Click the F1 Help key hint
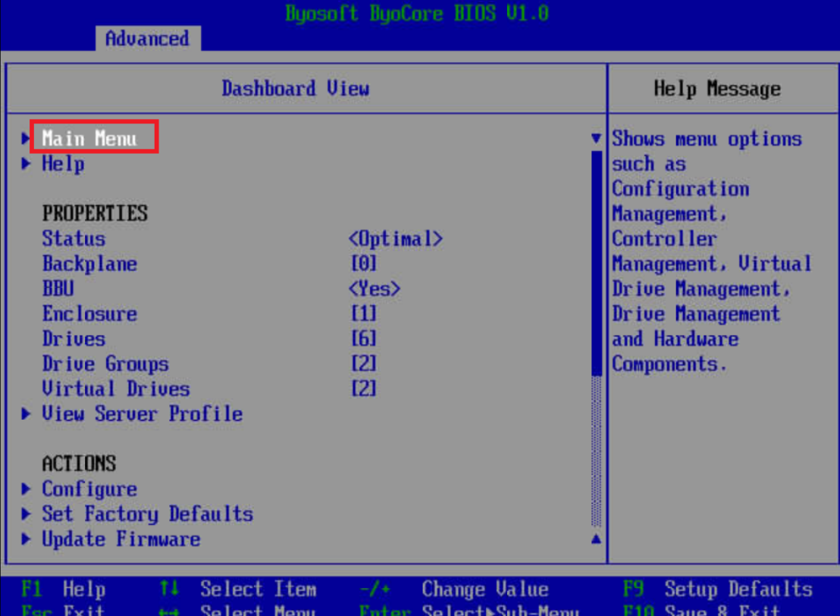This screenshot has width=840, height=616. (64, 589)
